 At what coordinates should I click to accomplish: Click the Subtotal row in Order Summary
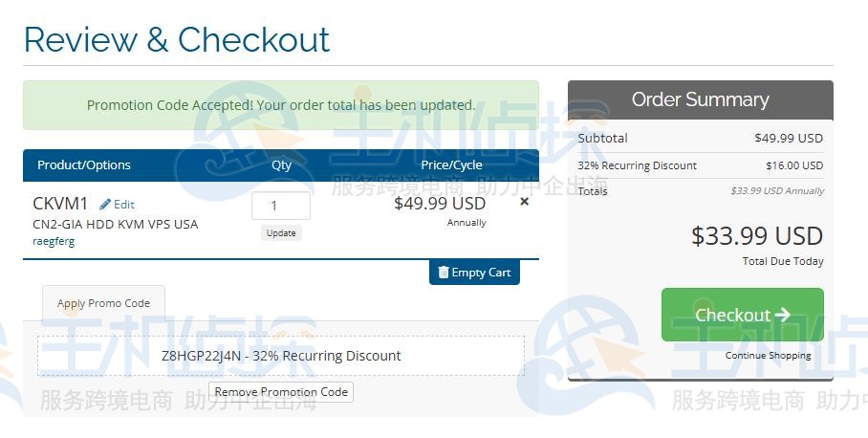point(700,138)
